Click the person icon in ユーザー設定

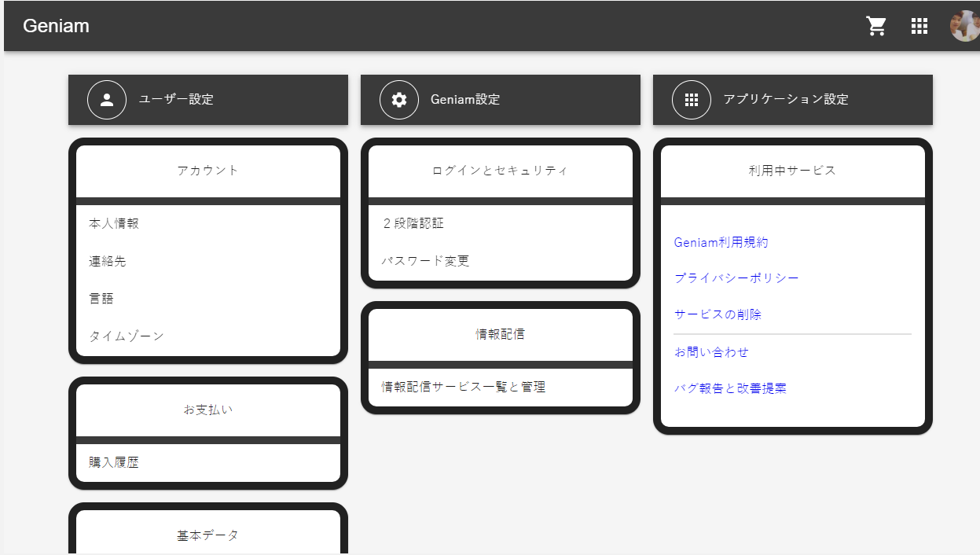tap(107, 100)
